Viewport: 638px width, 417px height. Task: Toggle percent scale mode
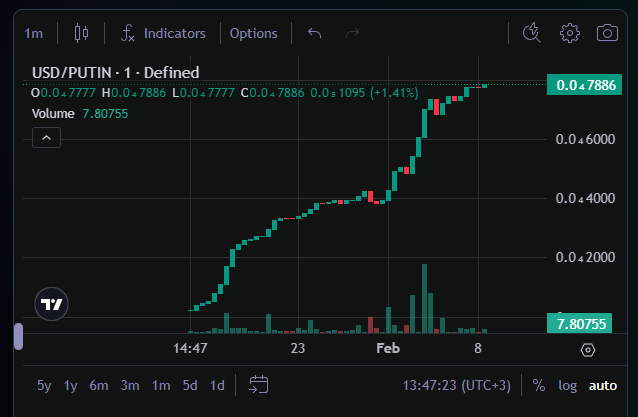pos(539,385)
